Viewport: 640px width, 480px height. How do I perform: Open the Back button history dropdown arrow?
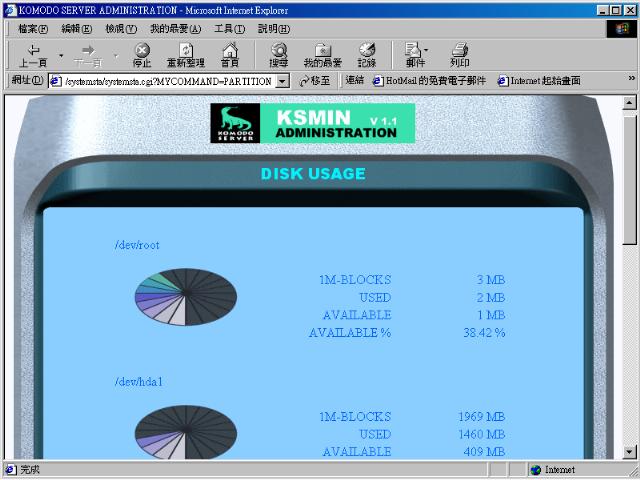(x=61, y=54)
